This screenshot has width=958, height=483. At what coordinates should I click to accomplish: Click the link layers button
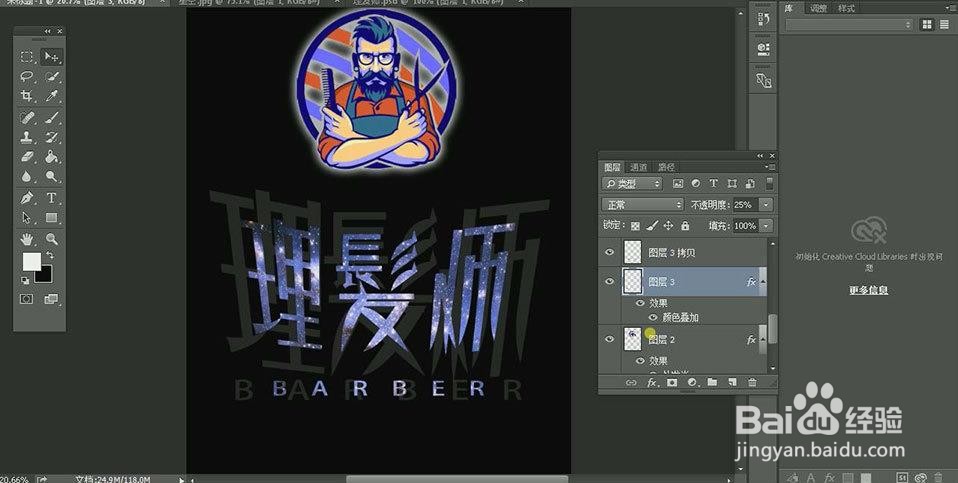[631, 382]
